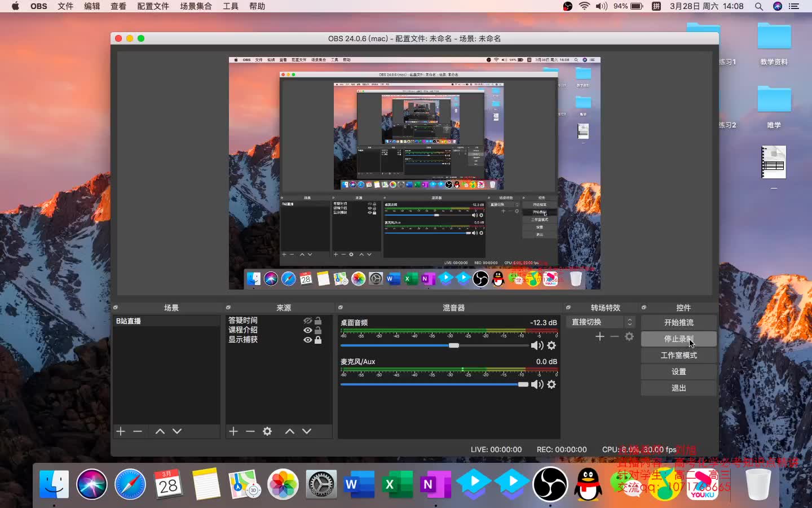This screenshot has width=812, height=508.
Task: Pop out the 场景 dock panel
Action: (116, 308)
